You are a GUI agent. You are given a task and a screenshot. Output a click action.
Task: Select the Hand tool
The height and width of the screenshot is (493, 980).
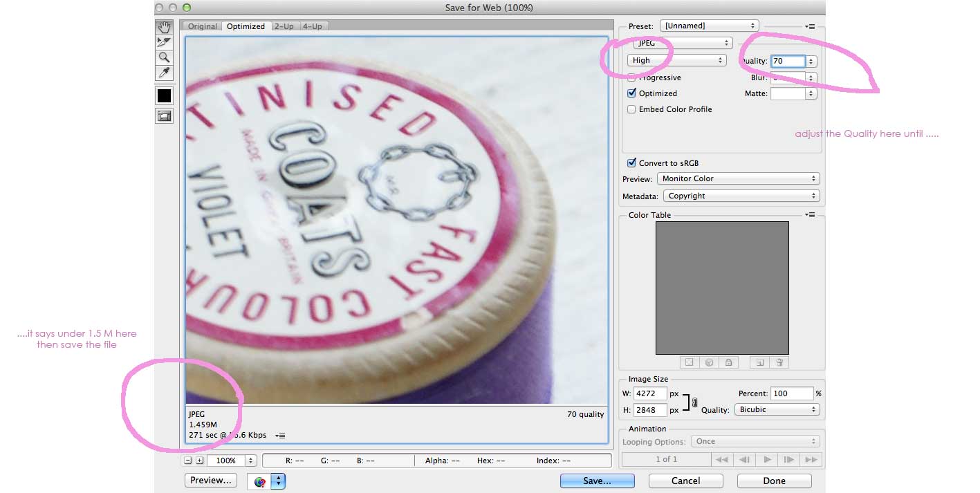[164, 27]
